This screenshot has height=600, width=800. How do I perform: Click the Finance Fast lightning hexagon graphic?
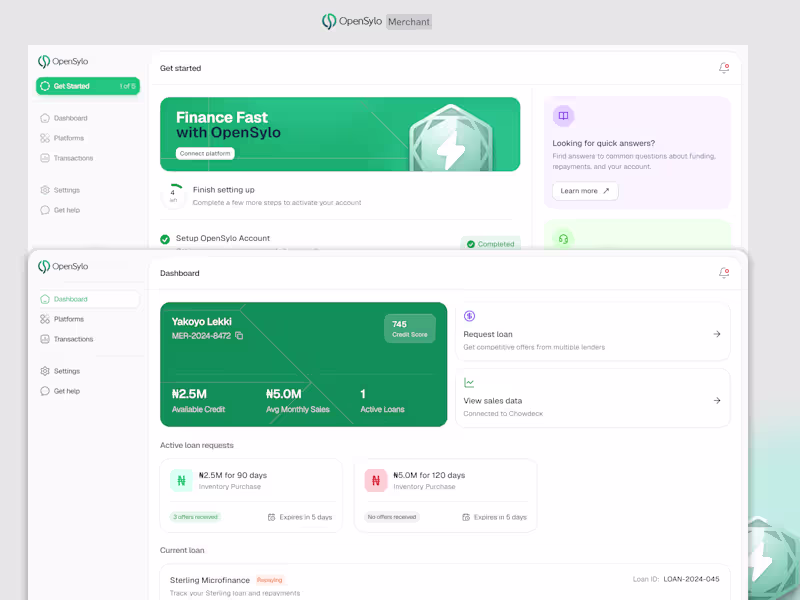[x=451, y=138]
